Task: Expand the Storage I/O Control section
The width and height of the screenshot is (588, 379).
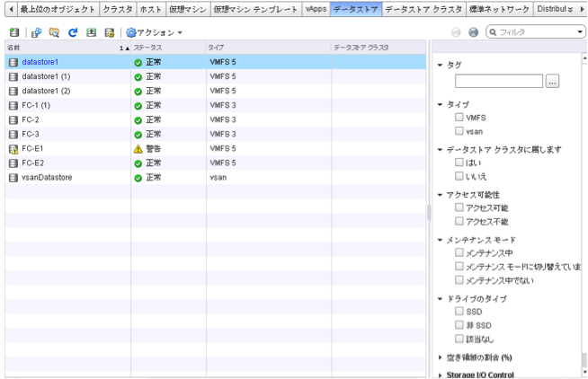Action: coord(440,374)
